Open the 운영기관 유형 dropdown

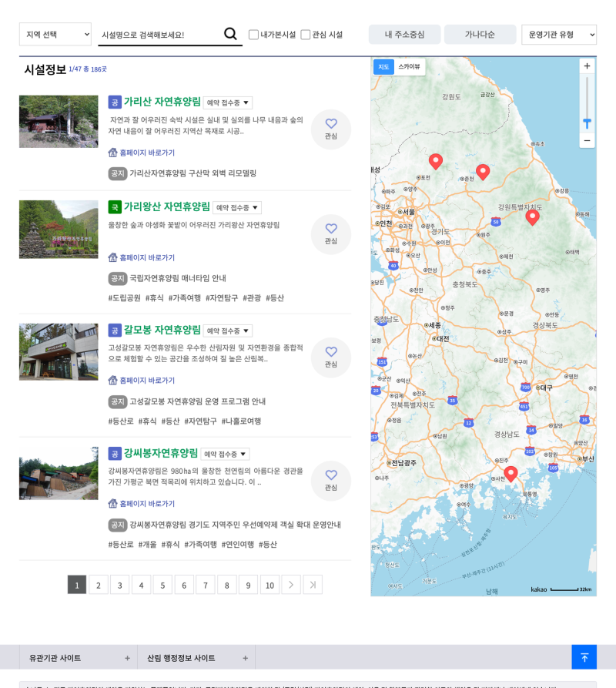(558, 35)
